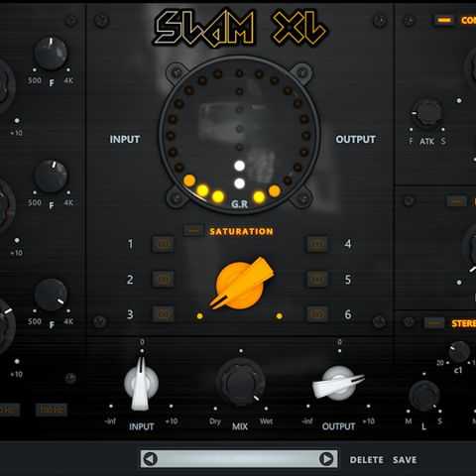This screenshot has width=476, height=476.
Task: Click the DELETE preset button
Action: 367,460
